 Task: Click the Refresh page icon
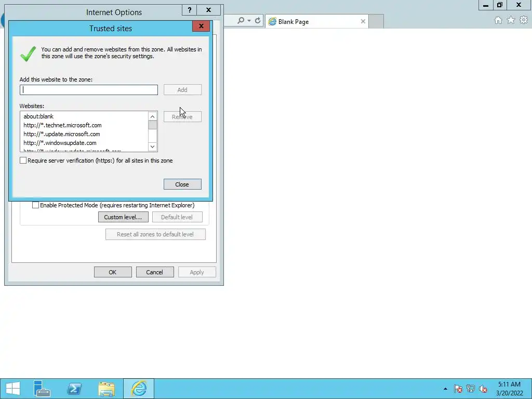click(258, 21)
